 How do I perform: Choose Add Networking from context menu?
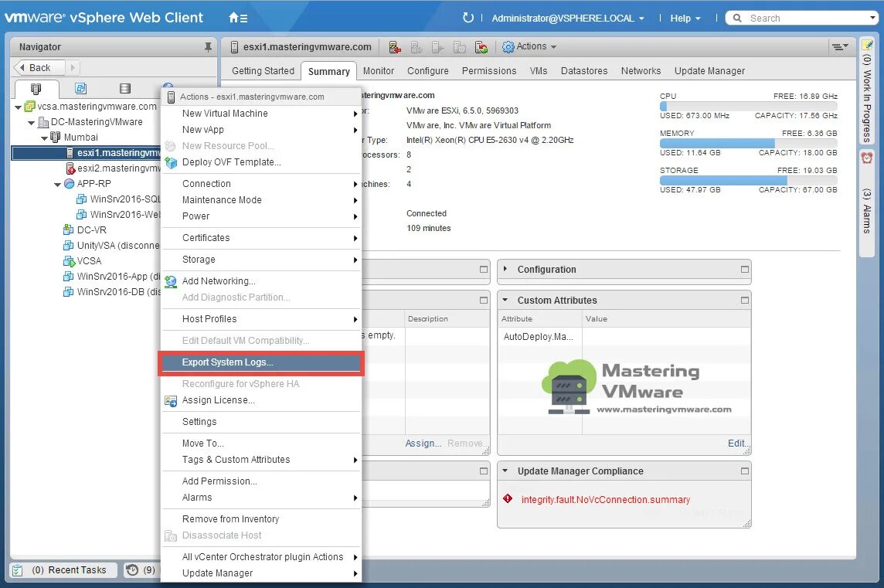261,281
